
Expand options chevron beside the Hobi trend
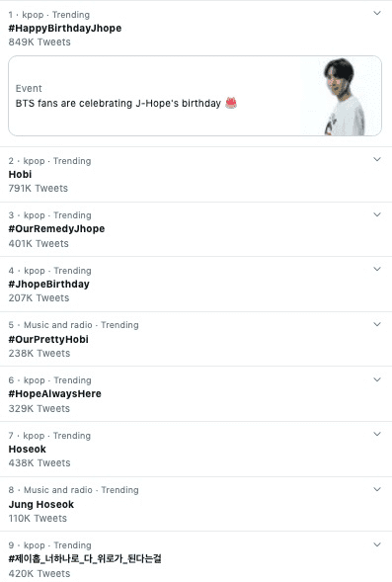coord(377,160)
